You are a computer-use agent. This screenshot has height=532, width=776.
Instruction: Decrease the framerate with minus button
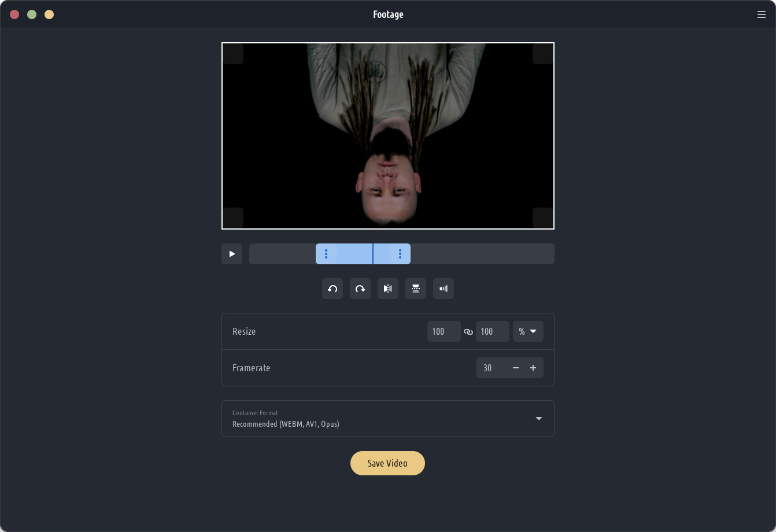point(516,368)
